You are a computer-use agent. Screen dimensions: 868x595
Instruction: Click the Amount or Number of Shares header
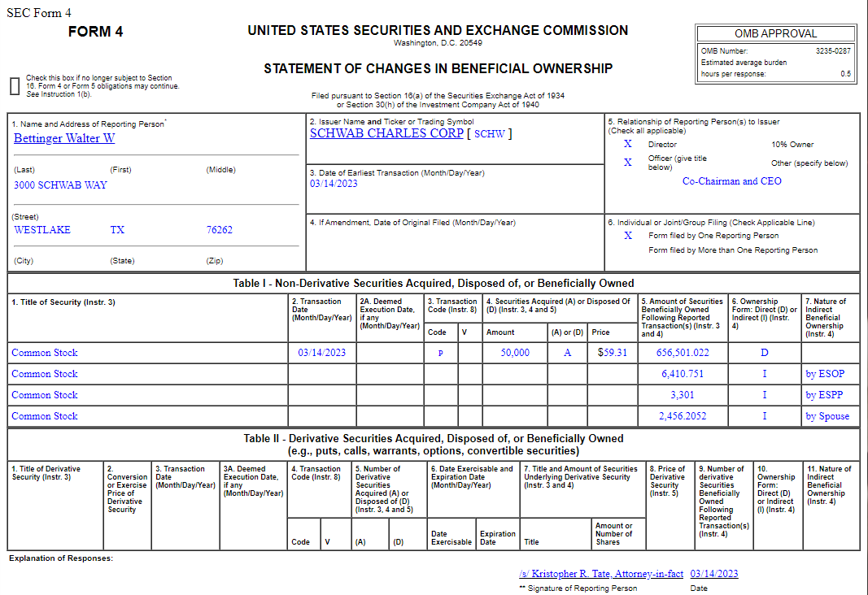click(x=613, y=534)
